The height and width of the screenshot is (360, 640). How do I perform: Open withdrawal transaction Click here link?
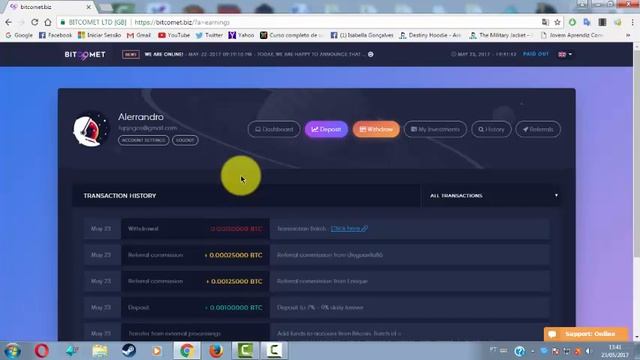tap(349, 229)
